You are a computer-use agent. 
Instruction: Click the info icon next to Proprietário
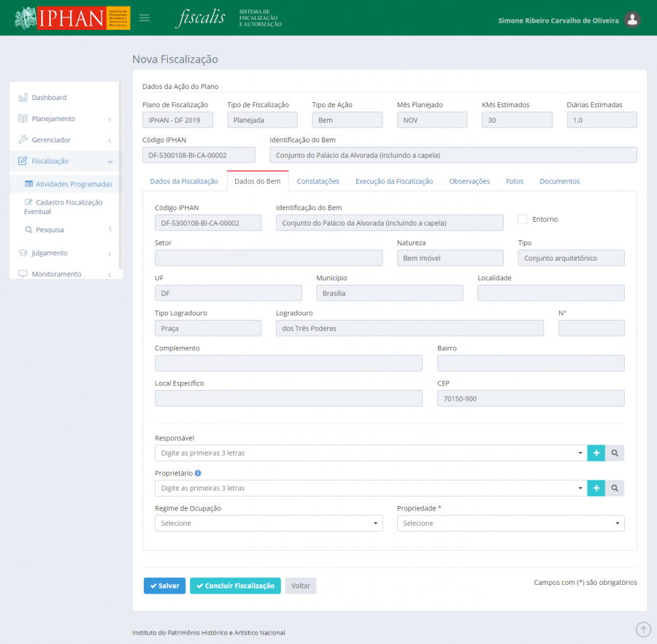click(198, 473)
